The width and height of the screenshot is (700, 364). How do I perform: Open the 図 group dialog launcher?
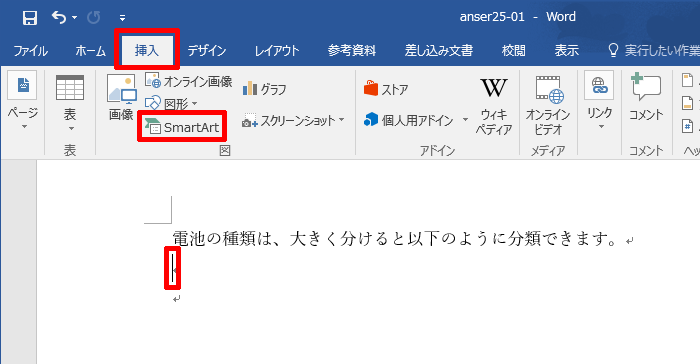[x=225, y=151]
